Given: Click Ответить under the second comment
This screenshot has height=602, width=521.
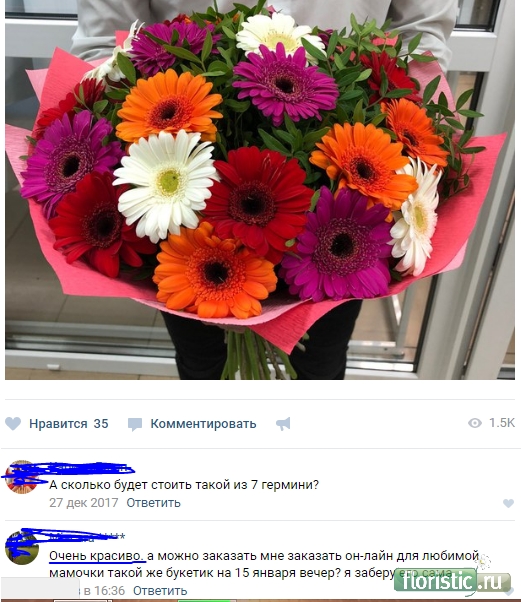Looking at the screenshot, I should (160, 590).
